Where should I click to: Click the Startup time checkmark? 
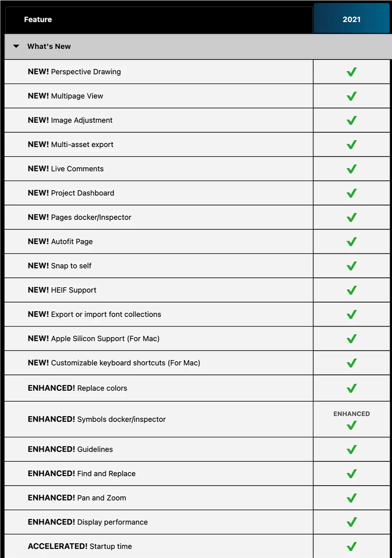pyautogui.click(x=351, y=546)
